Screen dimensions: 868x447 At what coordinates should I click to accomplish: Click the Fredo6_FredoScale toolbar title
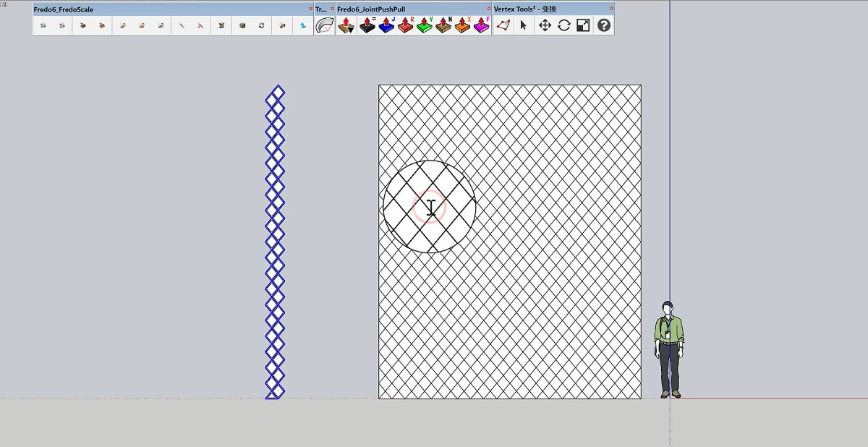pyautogui.click(x=64, y=9)
